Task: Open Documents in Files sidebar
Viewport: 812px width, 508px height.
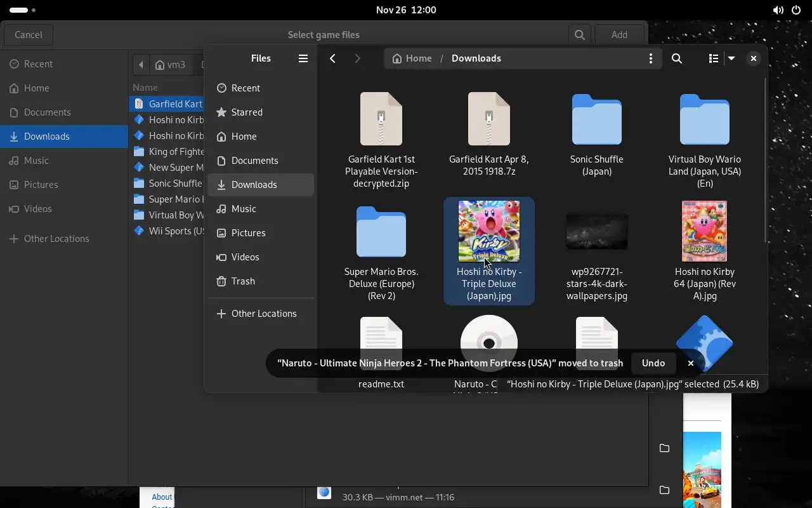Action: coord(261,161)
